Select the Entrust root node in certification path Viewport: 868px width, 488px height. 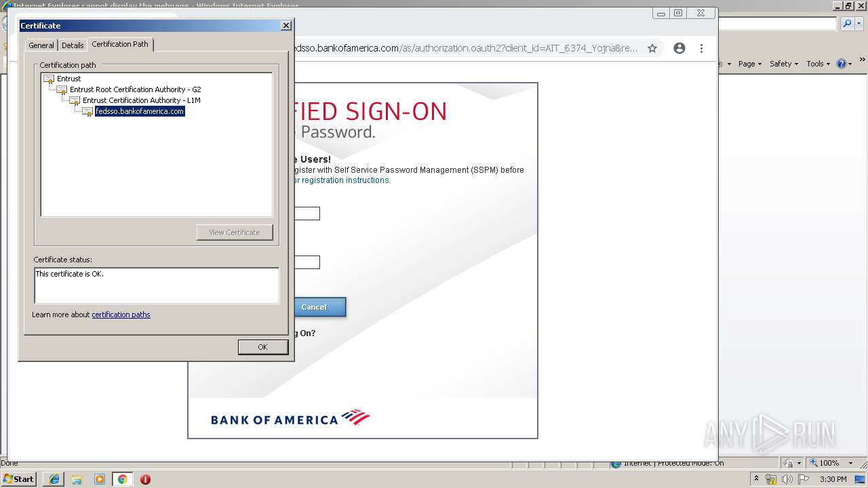pos(68,79)
